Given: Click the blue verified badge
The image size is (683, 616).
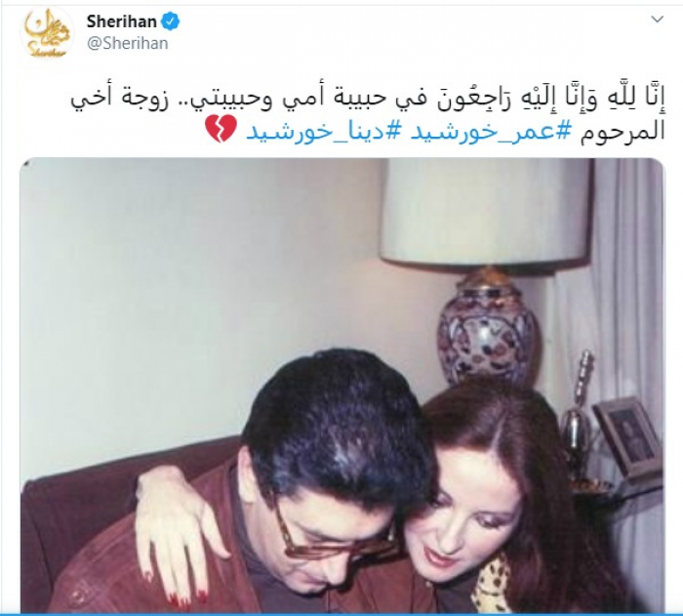Looking at the screenshot, I should [171, 21].
